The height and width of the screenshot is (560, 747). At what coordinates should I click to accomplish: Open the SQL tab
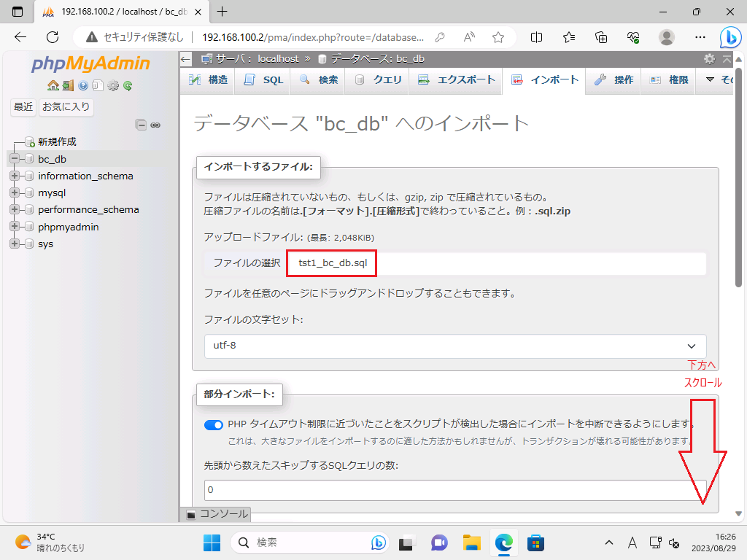click(263, 80)
